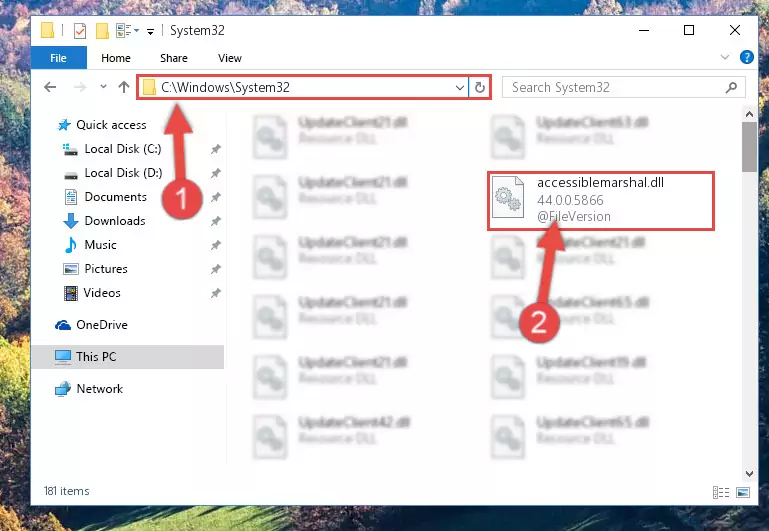Click the Search System32 box
The image size is (769, 531).
(x=623, y=88)
